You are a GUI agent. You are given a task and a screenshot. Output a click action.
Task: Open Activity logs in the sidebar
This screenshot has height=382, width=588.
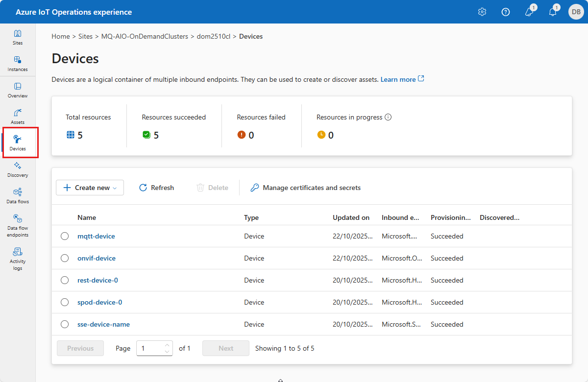click(18, 258)
